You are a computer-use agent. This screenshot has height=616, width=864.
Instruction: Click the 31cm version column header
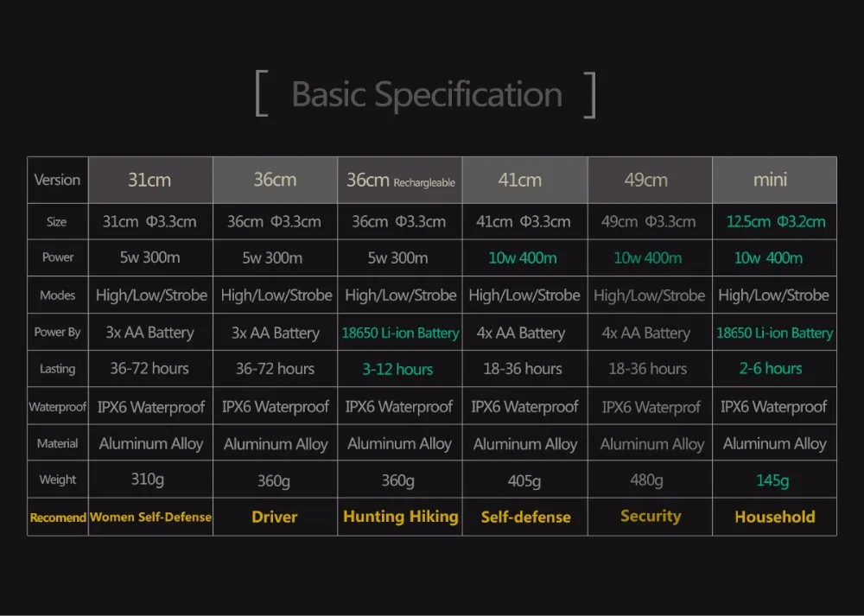pyautogui.click(x=150, y=180)
